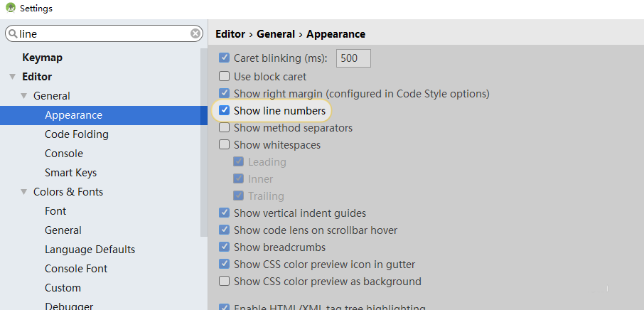This screenshot has width=644, height=310.
Task: Turn on Show whitespaces checkbox
Action: click(225, 145)
